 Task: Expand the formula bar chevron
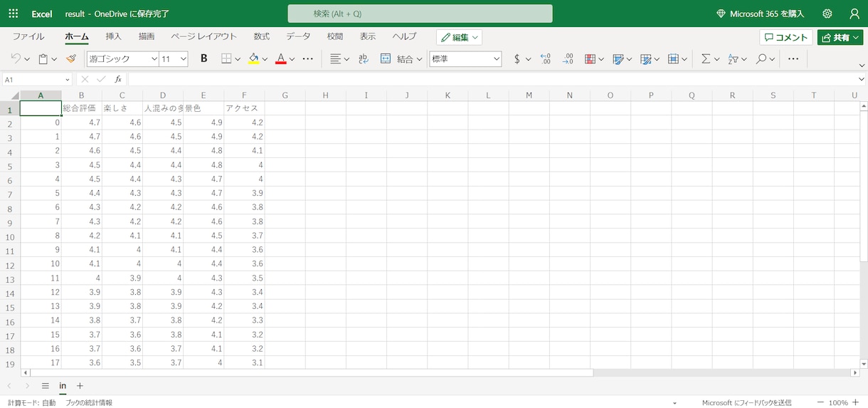862,80
